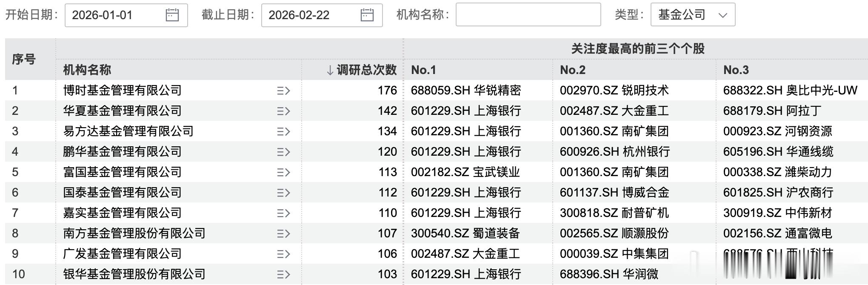The height and width of the screenshot is (285, 868).
Task: Select 南方基金管理股份有限公司 row name
Action: [134, 233]
